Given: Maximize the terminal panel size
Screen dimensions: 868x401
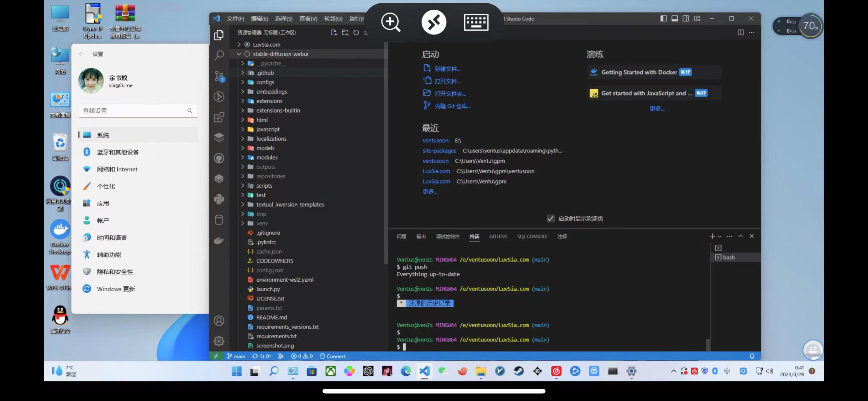Looking at the screenshot, I should tap(740, 236).
